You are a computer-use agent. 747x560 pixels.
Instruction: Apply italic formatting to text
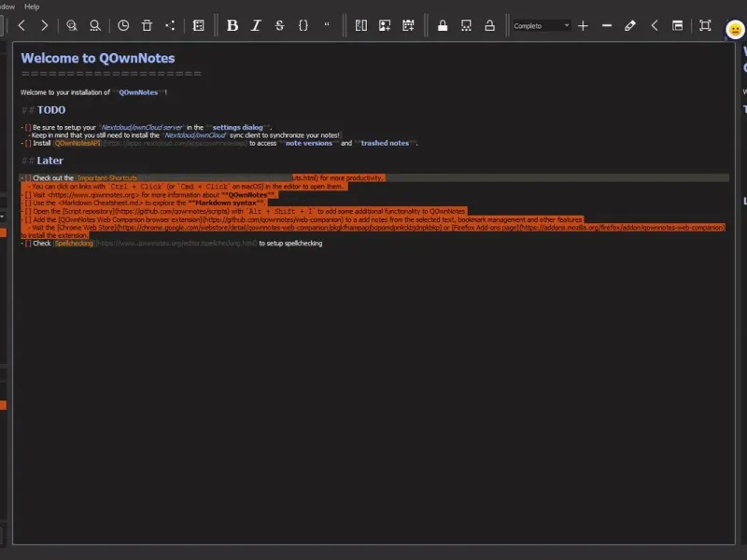[x=256, y=25]
